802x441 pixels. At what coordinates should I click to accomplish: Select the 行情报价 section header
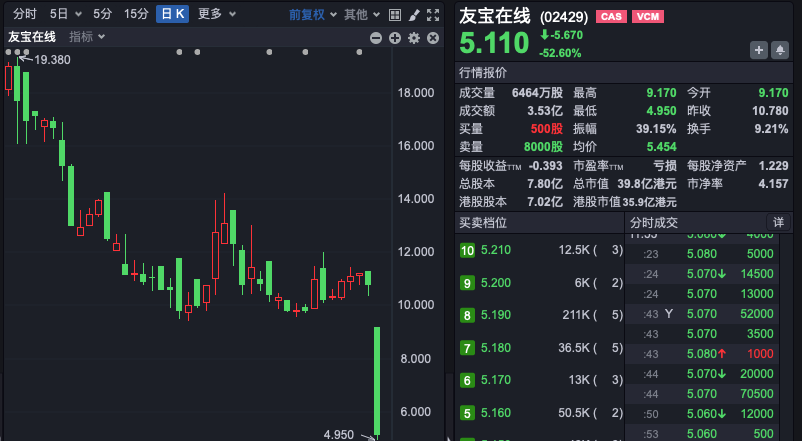(483, 73)
